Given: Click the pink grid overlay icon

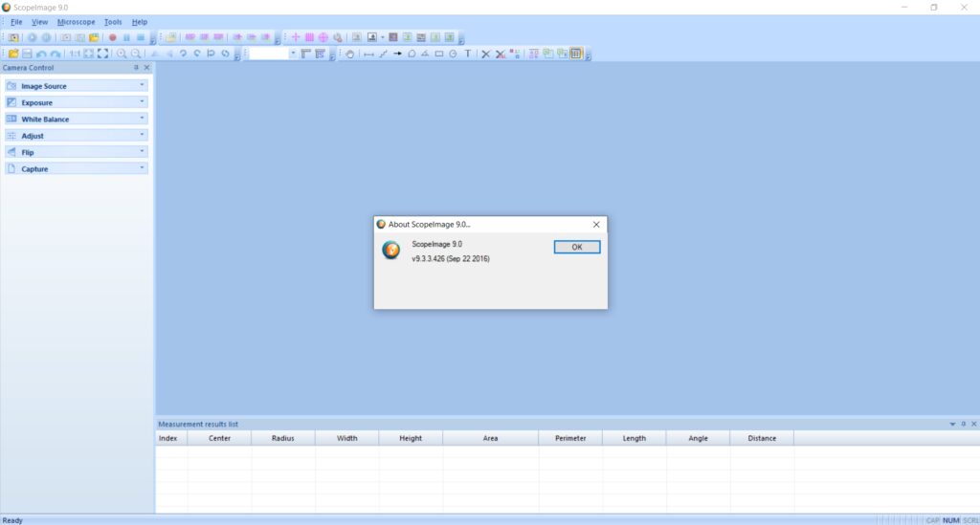Looking at the screenshot, I should (309, 37).
